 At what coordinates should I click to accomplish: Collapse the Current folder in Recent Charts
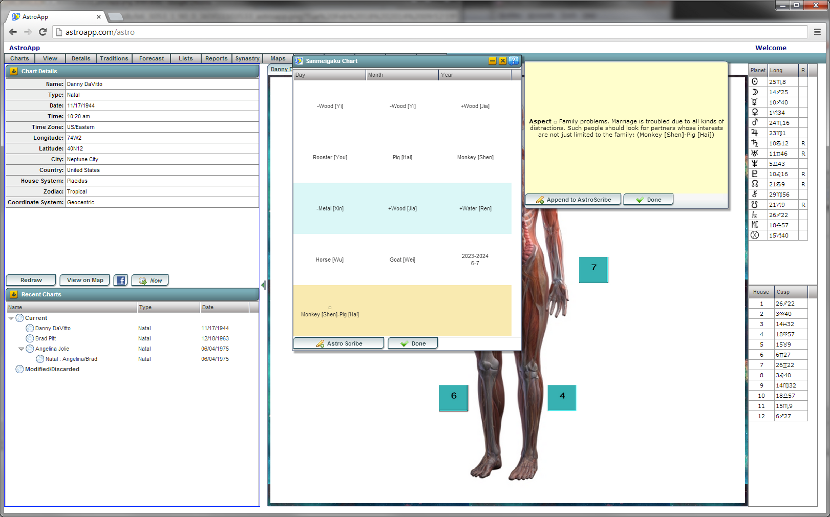click(x=11, y=318)
